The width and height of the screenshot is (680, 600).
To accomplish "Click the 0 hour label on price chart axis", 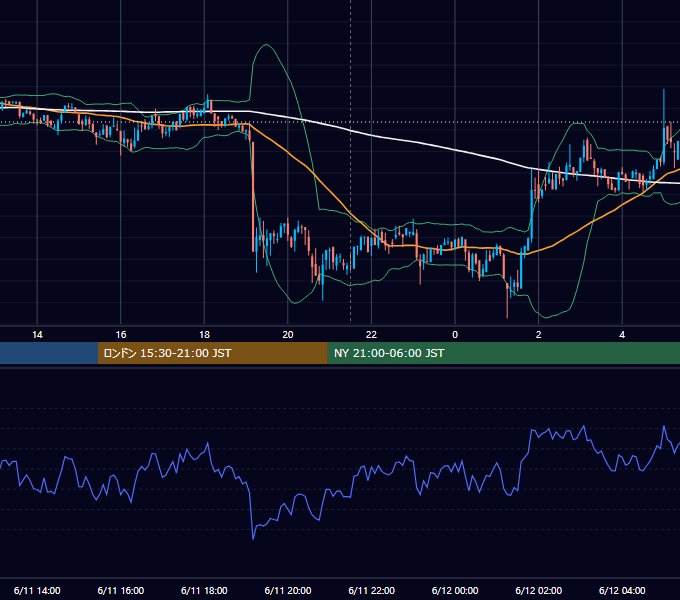I will (x=455, y=335).
